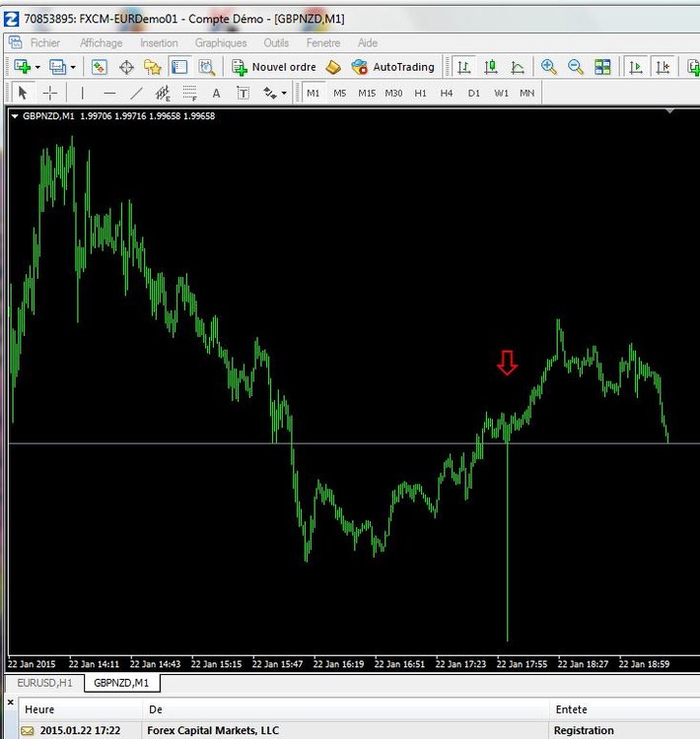Open the Strategy Tester magnifier icon
This screenshot has height=739, width=700.
coord(206,67)
